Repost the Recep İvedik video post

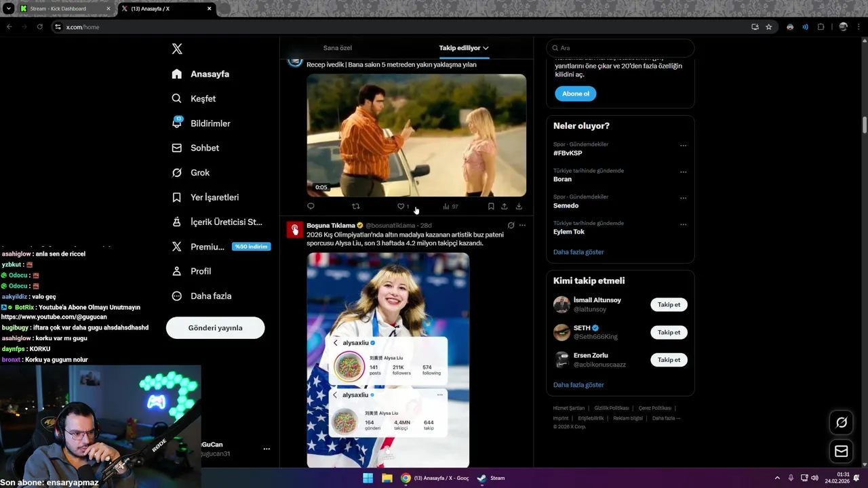coord(355,206)
